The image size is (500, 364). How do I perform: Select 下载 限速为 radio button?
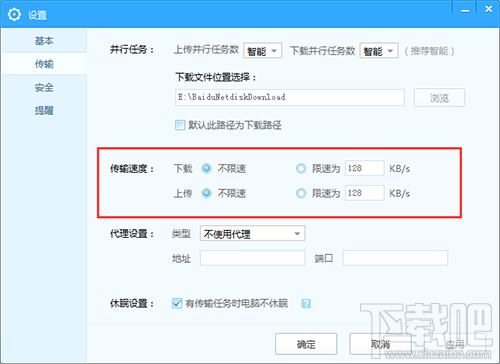[301, 169]
